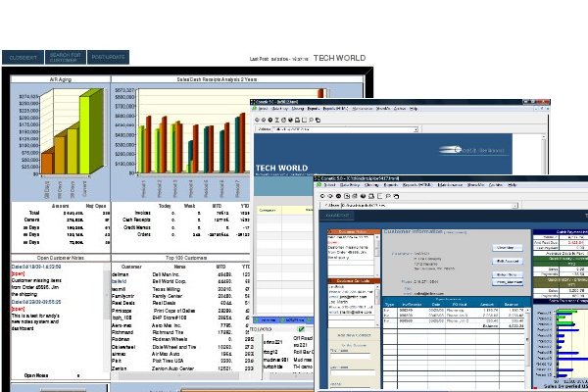Select the Zenton Auto Center customer row
Viewport: 588px width, 392px height.
(180, 368)
